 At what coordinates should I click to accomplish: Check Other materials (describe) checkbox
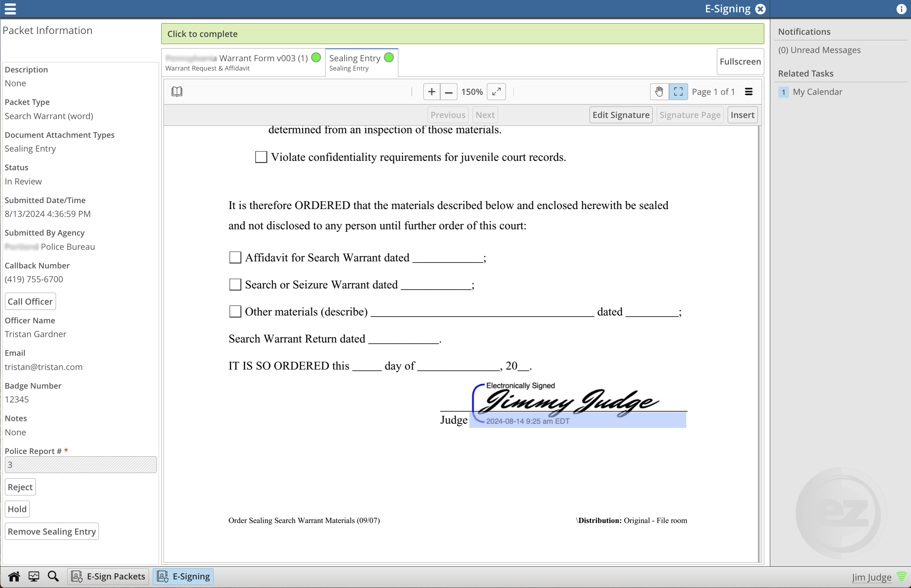235,312
